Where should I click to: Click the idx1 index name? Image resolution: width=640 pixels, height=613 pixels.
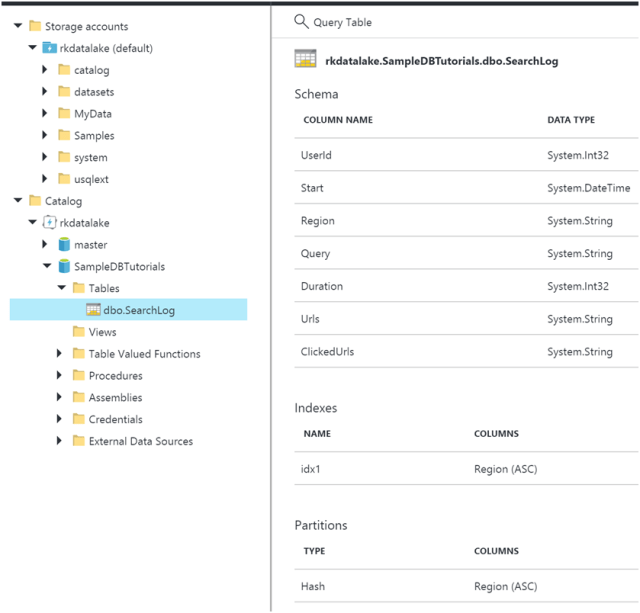(310, 469)
